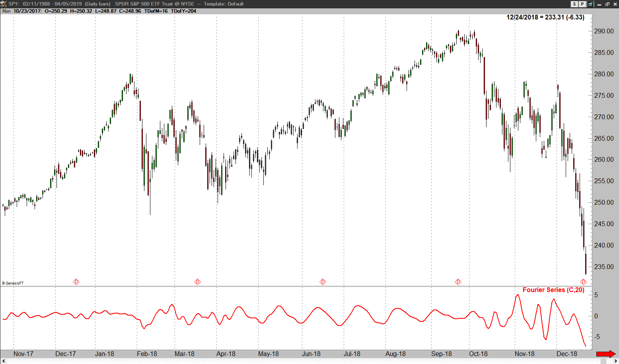The width and height of the screenshot is (619, 364).
Task: Click the P button in title bar
Action: pyautogui.click(x=582, y=4)
